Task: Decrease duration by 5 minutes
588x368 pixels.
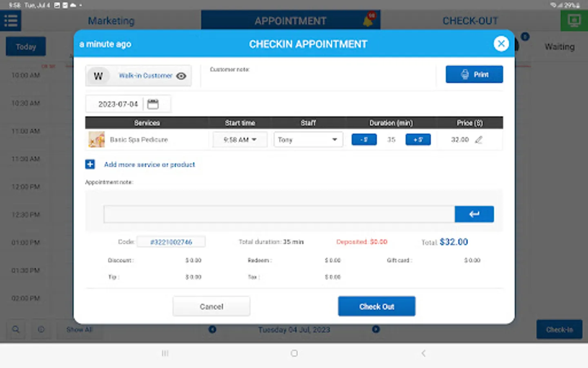Action: click(364, 140)
